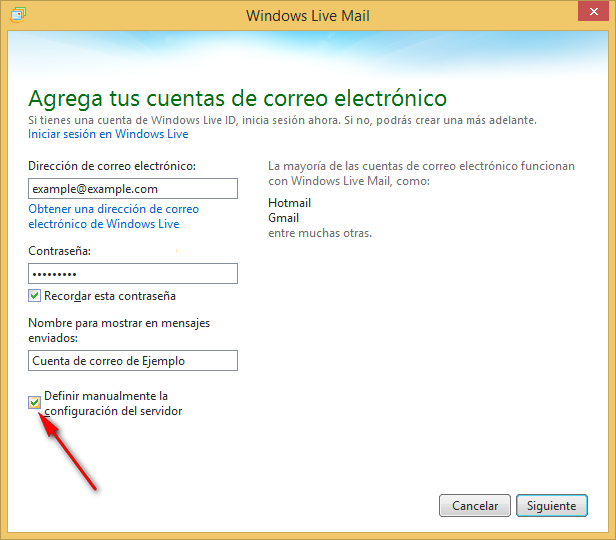Click the Nombre para mostrar en mensajes label
616x540 pixels.
pyautogui.click(x=119, y=330)
